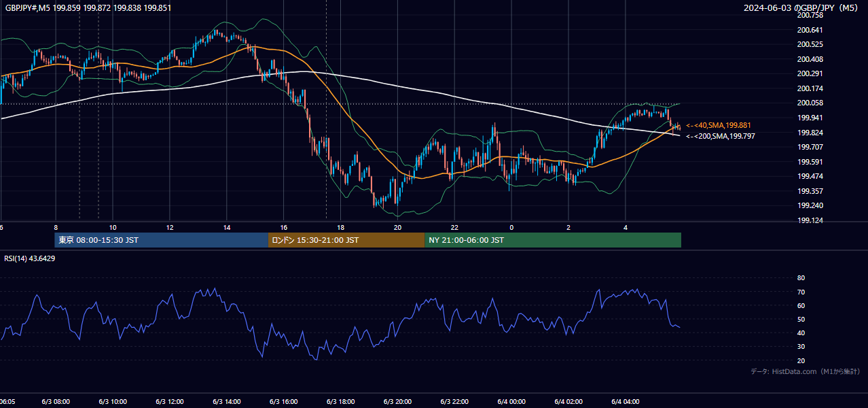Click the 200.174 price axis value
This screenshot has height=408, width=868.
click(810, 88)
